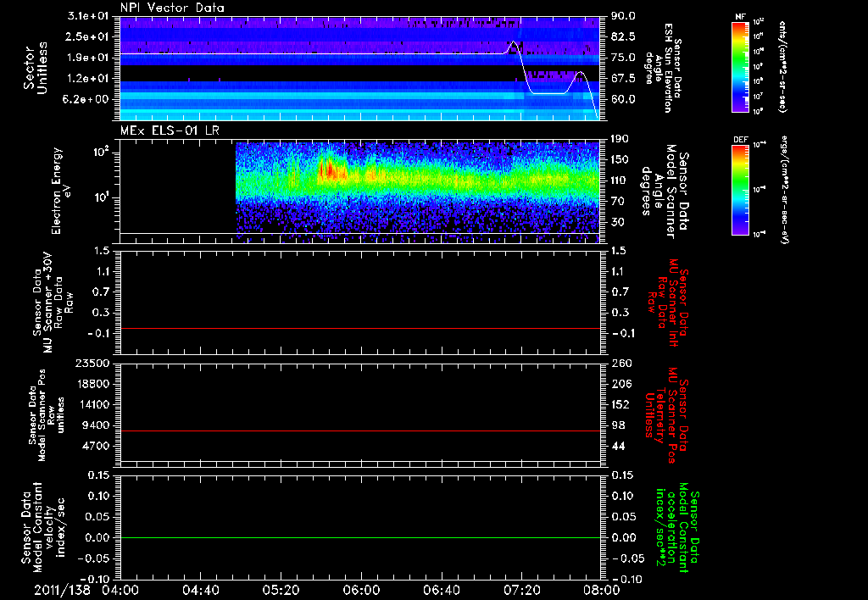Click the "Model Scanner Pos Raw" axis label
This screenshot has height=600, width=868.
(x=47, y=415)
